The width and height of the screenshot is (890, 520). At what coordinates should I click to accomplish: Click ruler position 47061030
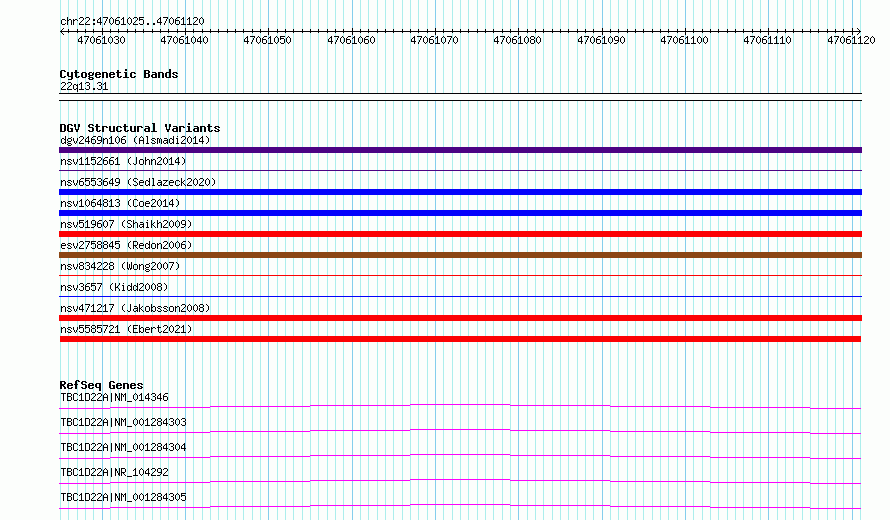pos(102,40)
